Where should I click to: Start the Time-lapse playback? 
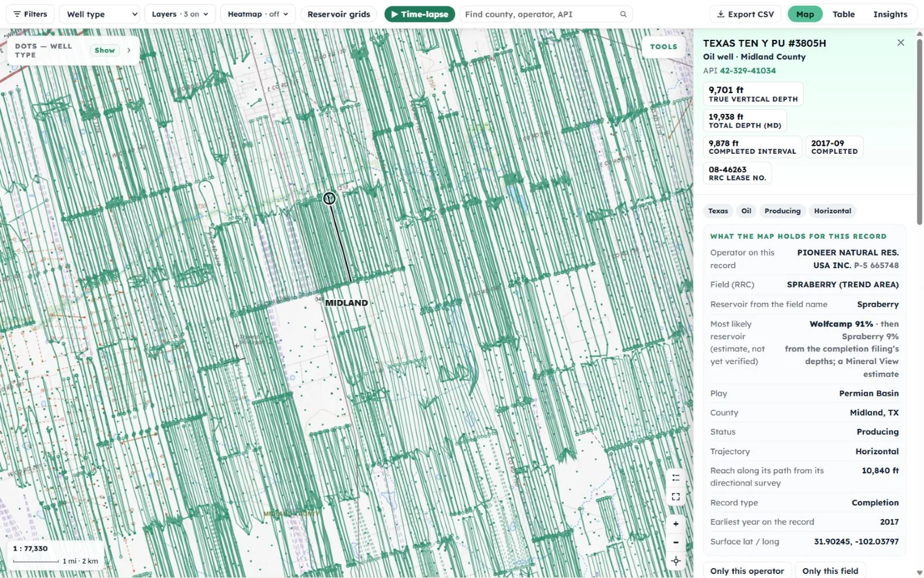[x=419, y=14]
